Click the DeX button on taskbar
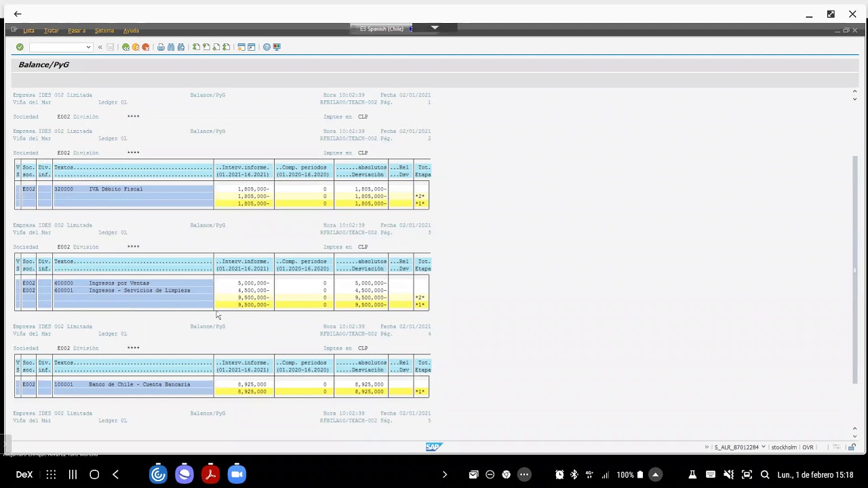The image size is (868, 488). [x=24, y=474]
